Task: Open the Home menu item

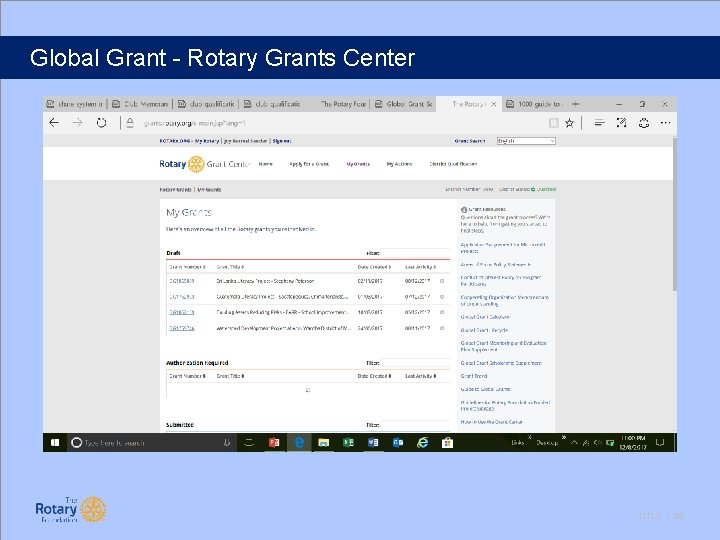Action: click(x=265, y=164)
